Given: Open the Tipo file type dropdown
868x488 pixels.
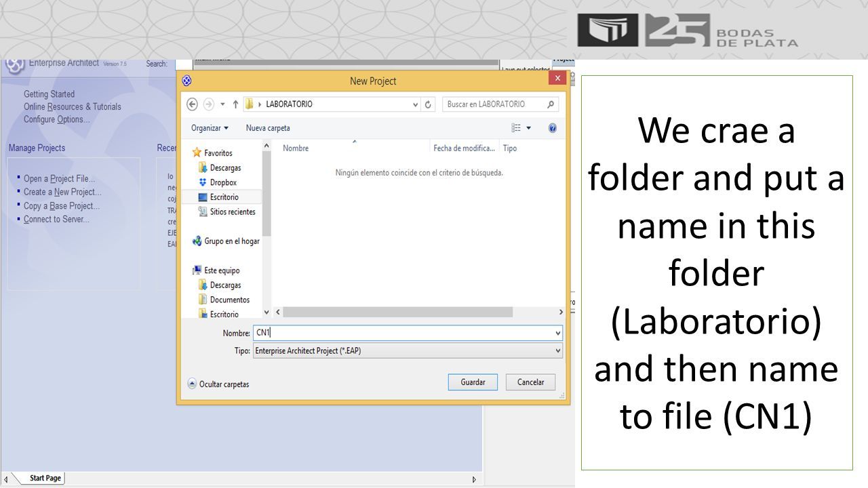Looking at the screenshot, I should pos(558,351).
